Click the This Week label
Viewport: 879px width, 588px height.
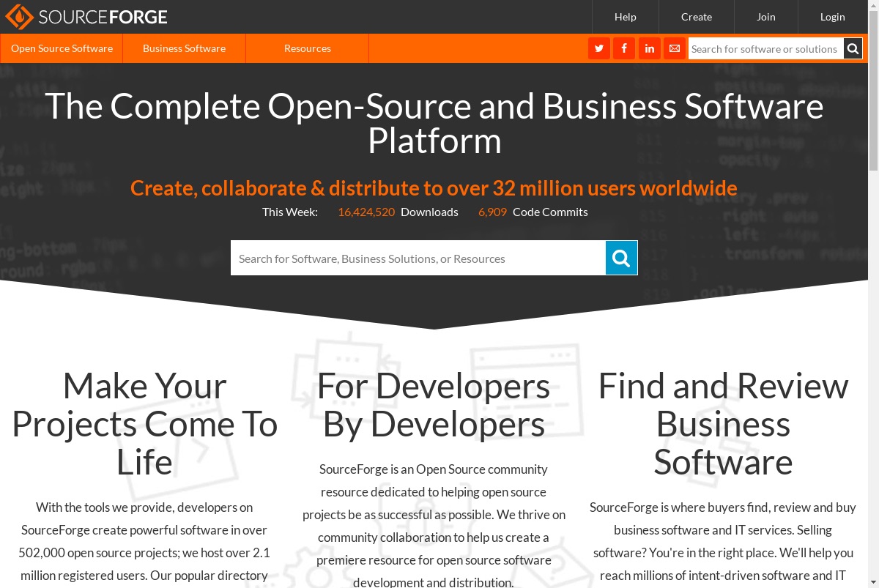(290, 212)
